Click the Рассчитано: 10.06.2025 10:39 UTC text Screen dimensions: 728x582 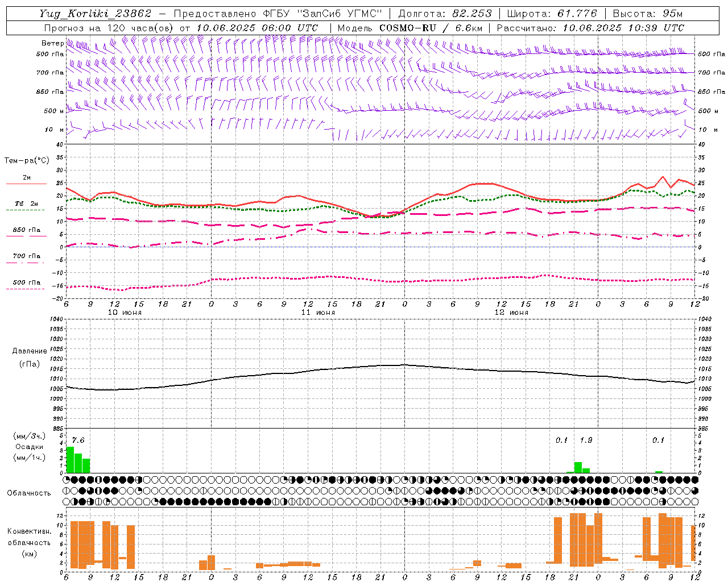[x=590, y=28]
